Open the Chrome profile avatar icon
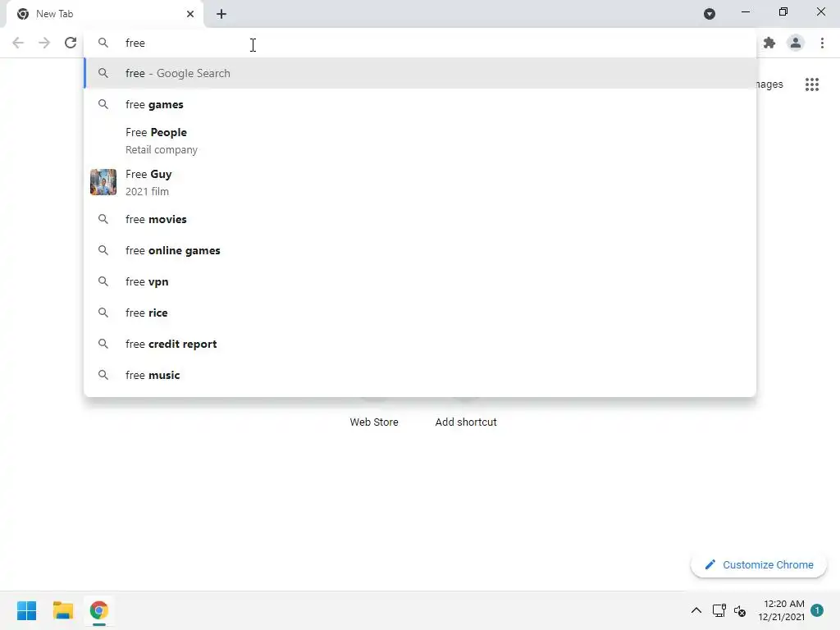Image resolution: width=840 pixels, height=630 pixels. 796,43
